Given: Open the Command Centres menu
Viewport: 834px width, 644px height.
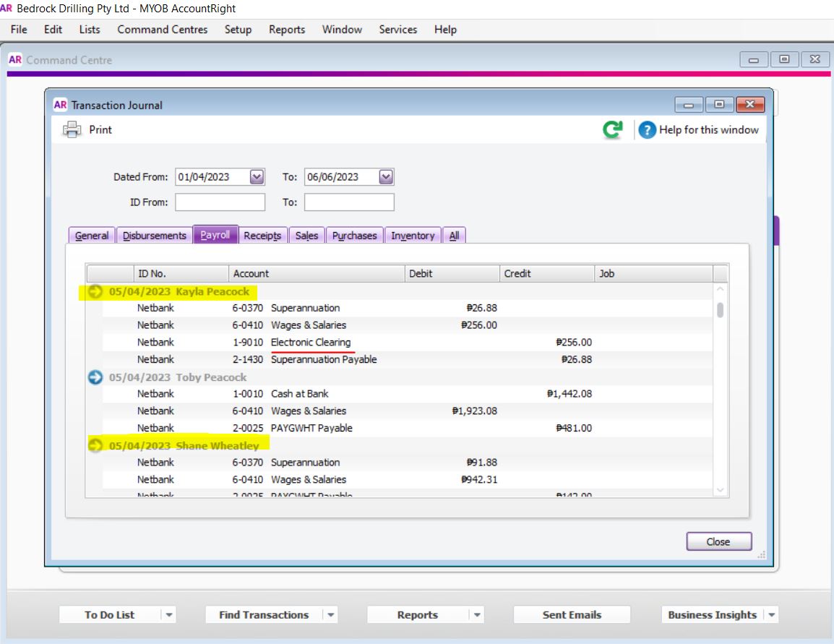Looking at the screenshot, I should click(x=162, y=29).
